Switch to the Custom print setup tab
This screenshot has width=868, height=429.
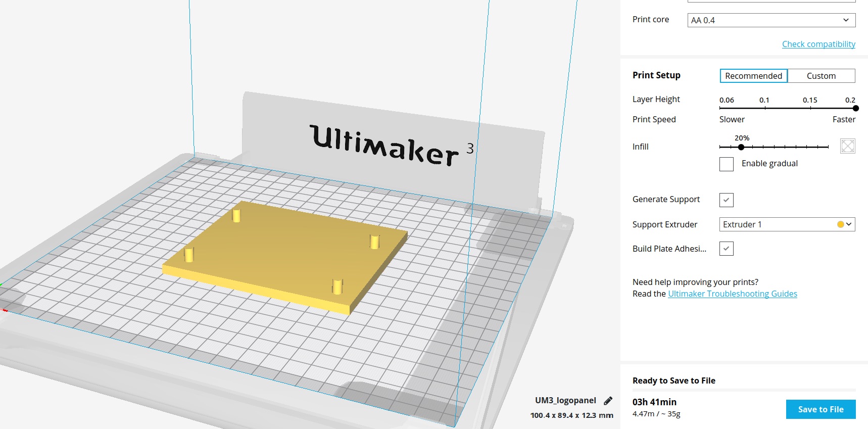pos(821,76)
